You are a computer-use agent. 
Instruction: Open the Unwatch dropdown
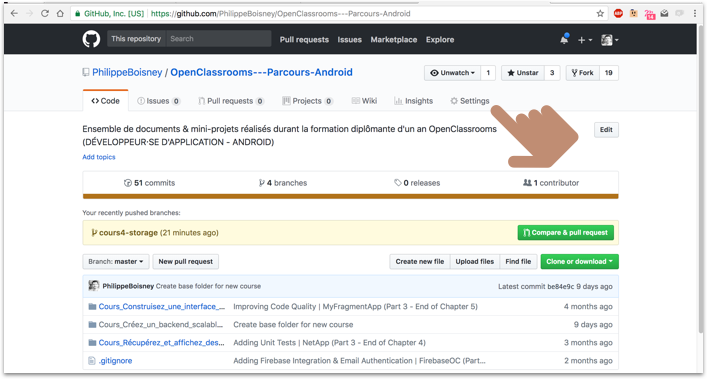pyautogui.click(x=453, y=73)
